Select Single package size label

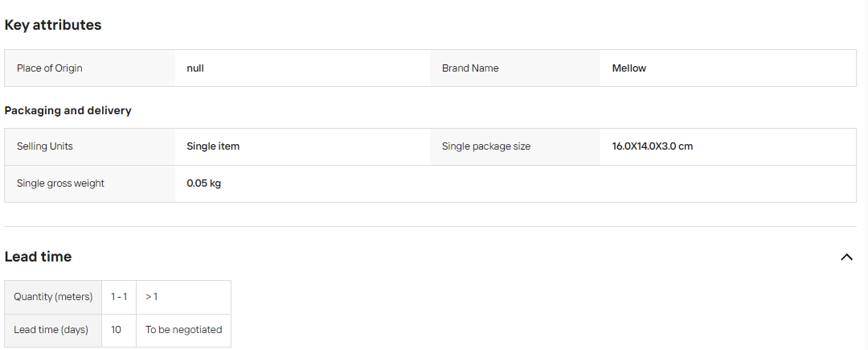click(486, 146)
